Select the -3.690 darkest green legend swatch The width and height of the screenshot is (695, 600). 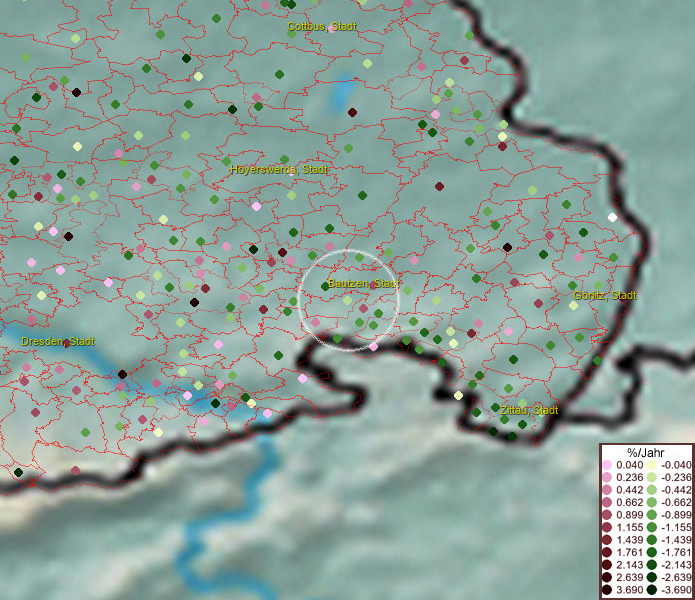tap(652, 590)
